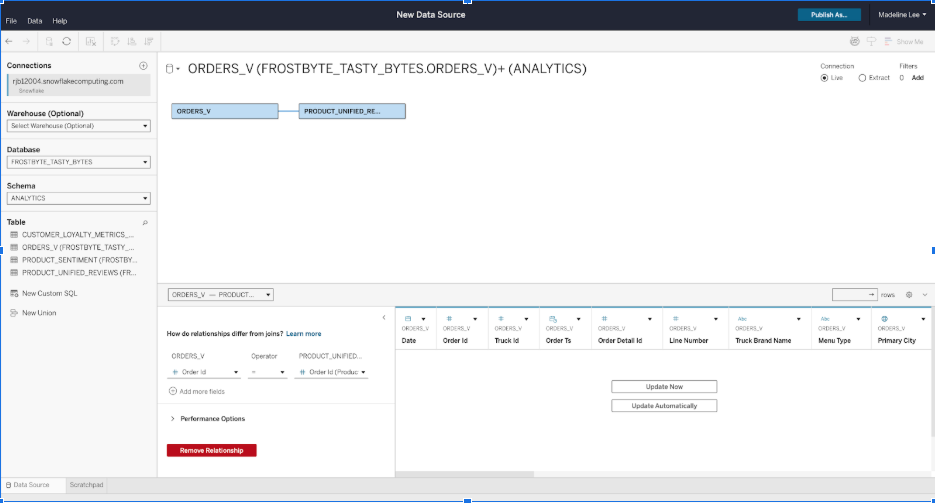Screen dimensions: 935x503
Task: Click the New Union icon
Action: pos(14,313)
